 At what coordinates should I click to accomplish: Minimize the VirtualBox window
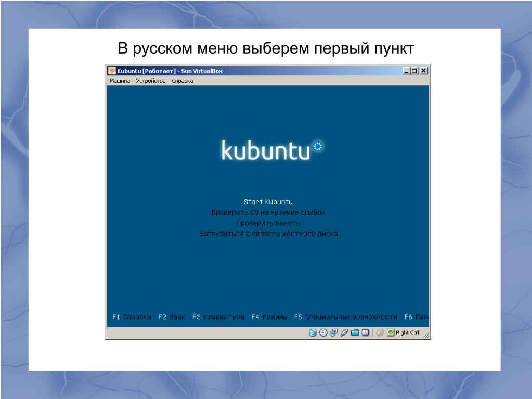coord(407,71)
